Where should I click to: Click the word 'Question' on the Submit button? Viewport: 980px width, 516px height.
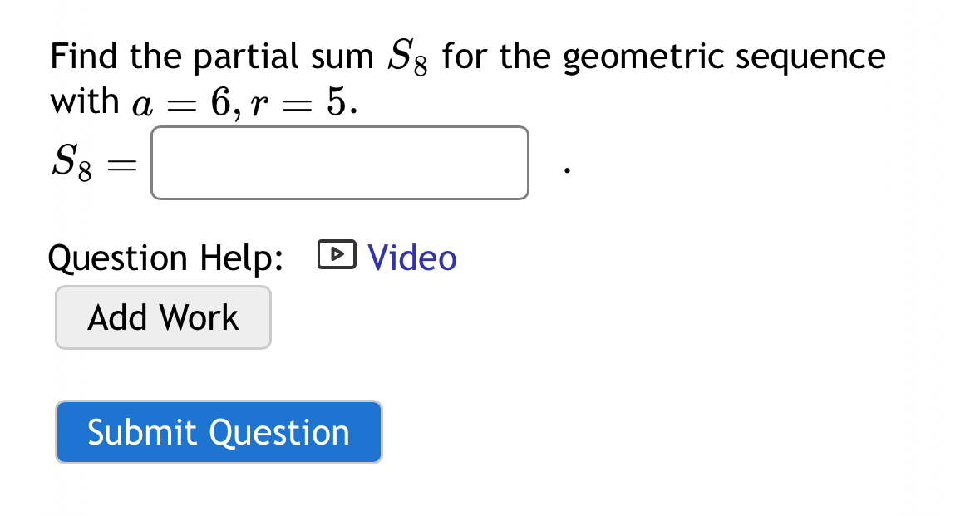[x=279, y=433]
